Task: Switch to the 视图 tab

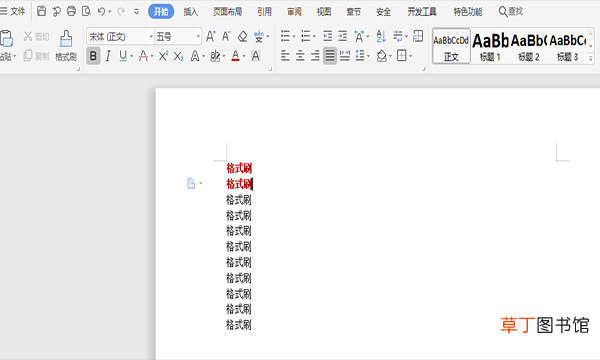Action: 324,12
